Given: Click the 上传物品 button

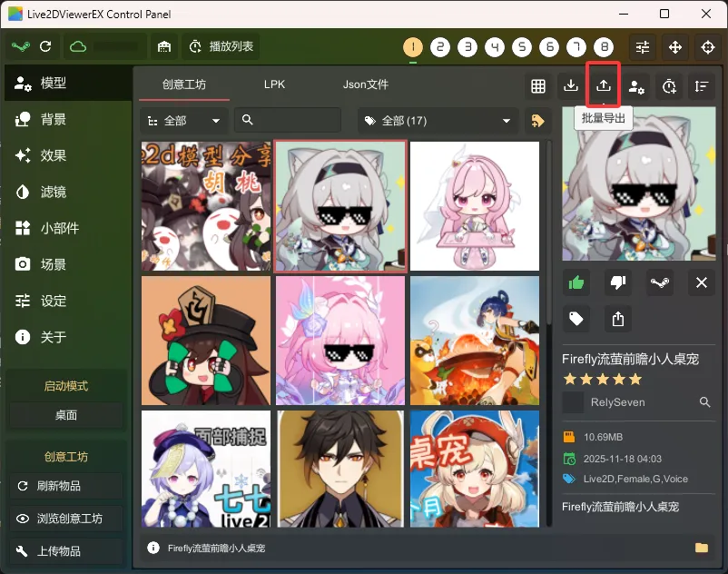Looking at the screenshot, I should (x=66, y=551).
